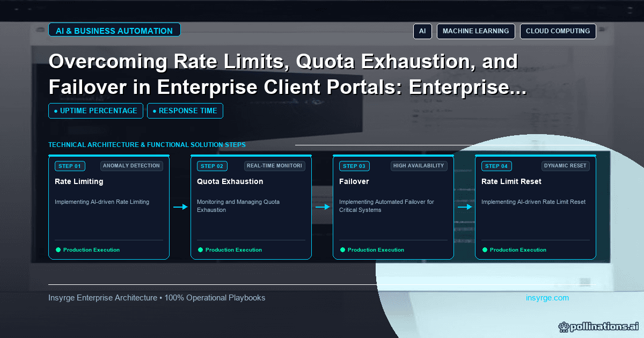Viewport: 644px width, 338px height.
Task: Click the DYNAMIC RESET label
Action: tap(565, 166)
